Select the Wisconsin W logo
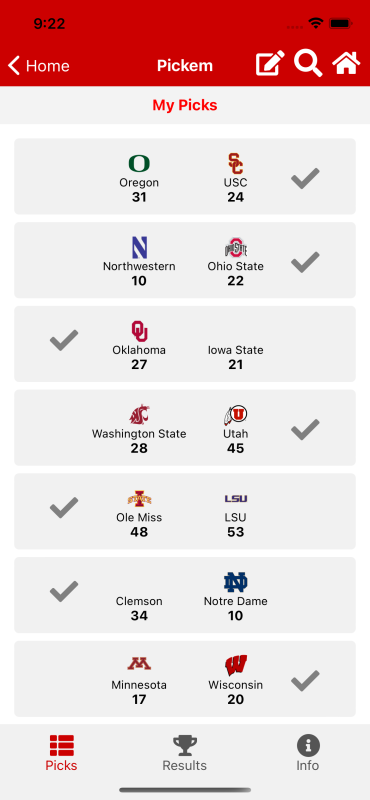 [x=236, y=665]
